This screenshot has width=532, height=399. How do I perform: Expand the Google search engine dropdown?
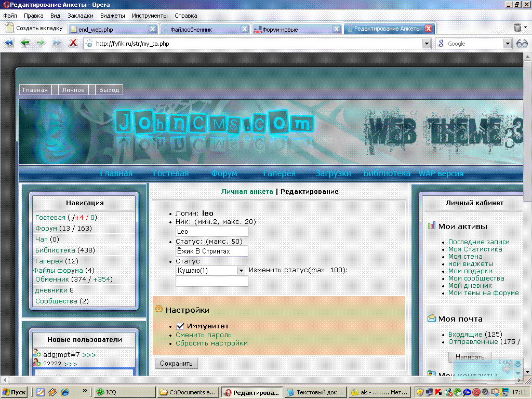[508, 44]
